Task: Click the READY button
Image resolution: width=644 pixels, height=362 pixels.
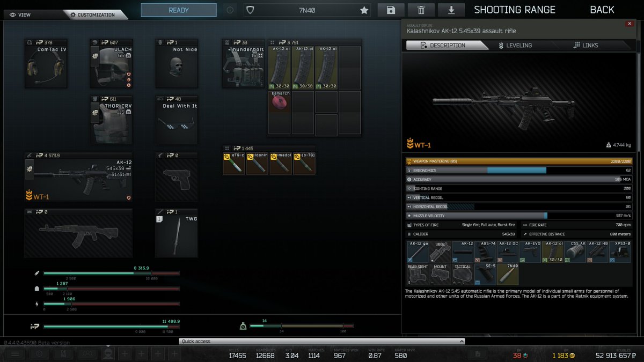Action: click(x=179, y=10)
